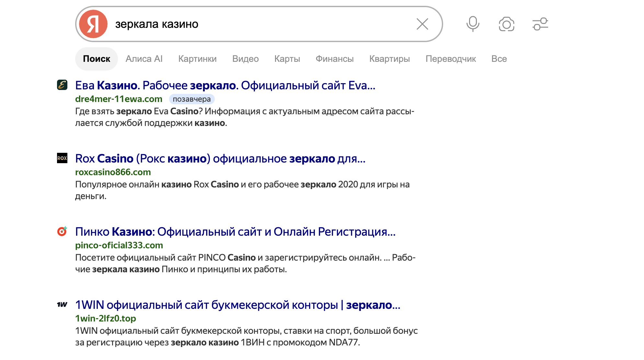
Task: Go to the Финансы tab
Action: tap(335, 59)
